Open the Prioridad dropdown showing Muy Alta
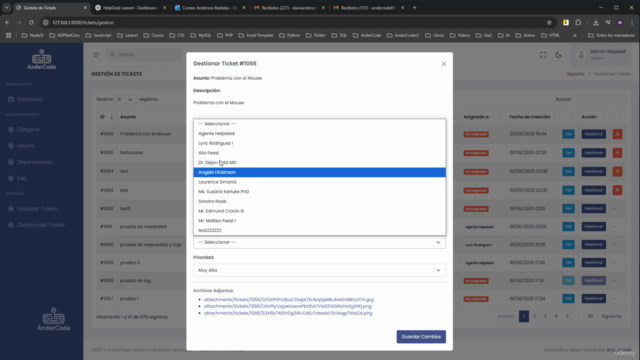 319,270
